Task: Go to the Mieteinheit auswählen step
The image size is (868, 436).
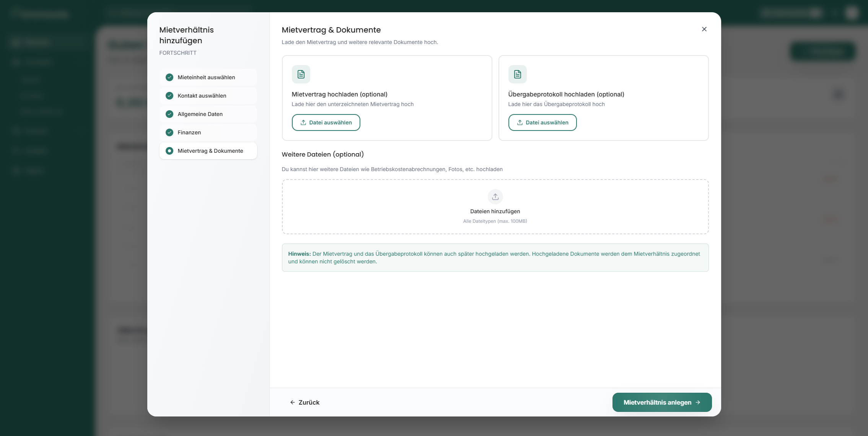Action: pyautogui.click(x=208, y=77)
